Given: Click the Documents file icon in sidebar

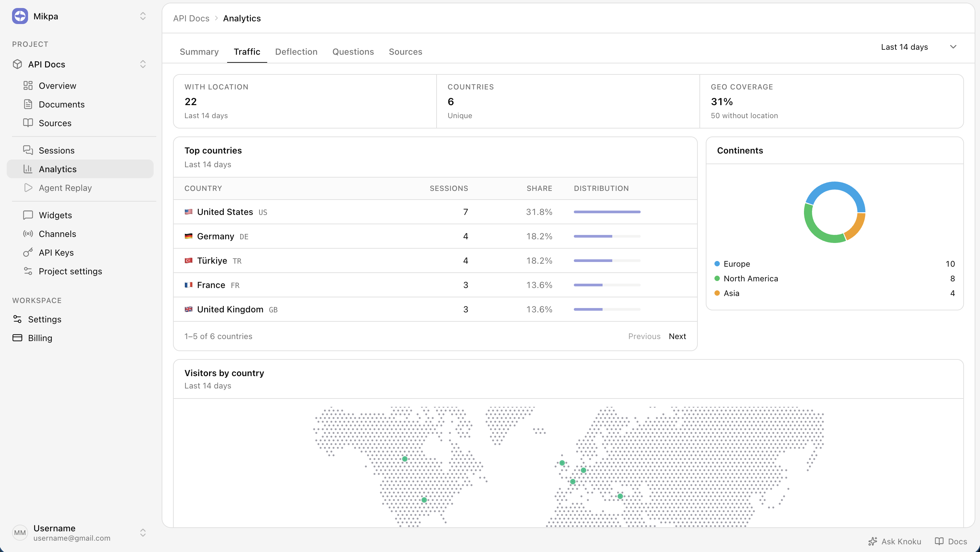Looking at the screenshot, I should coord(28,104).
